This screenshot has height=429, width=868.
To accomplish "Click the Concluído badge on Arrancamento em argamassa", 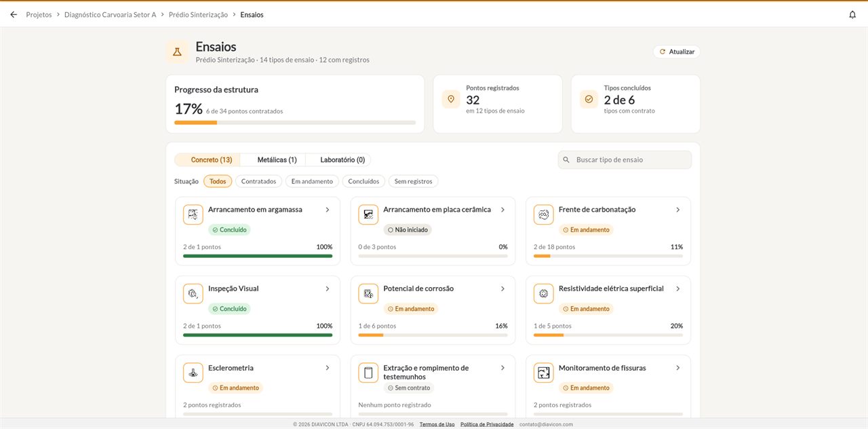I will click(229, 230).
